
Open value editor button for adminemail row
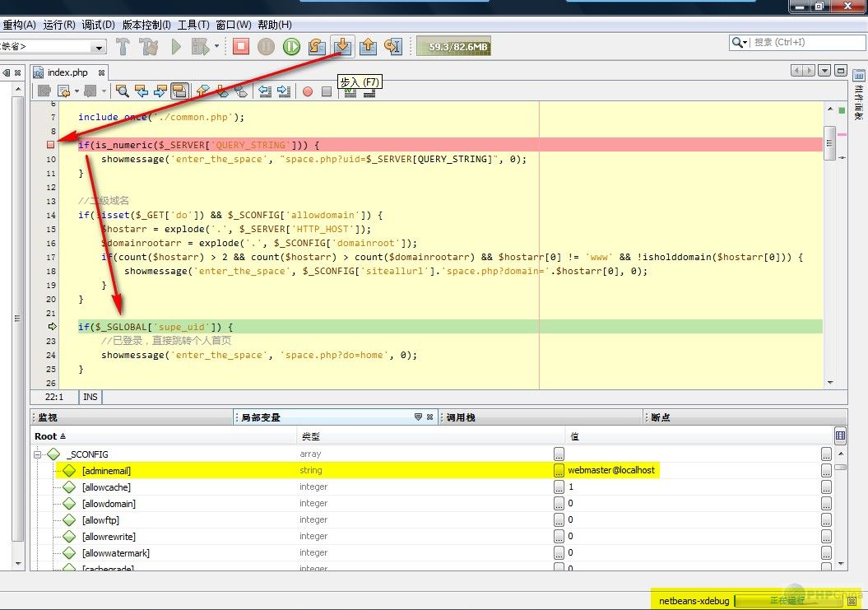click(x=826, y=471)
